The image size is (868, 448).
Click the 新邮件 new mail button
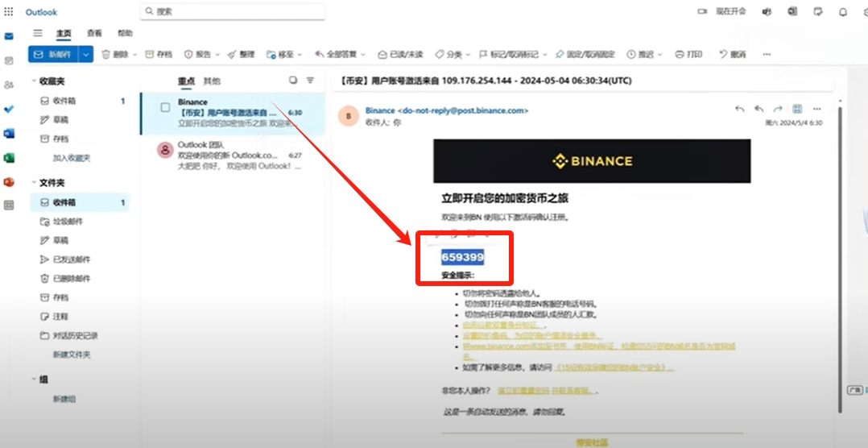53,54
